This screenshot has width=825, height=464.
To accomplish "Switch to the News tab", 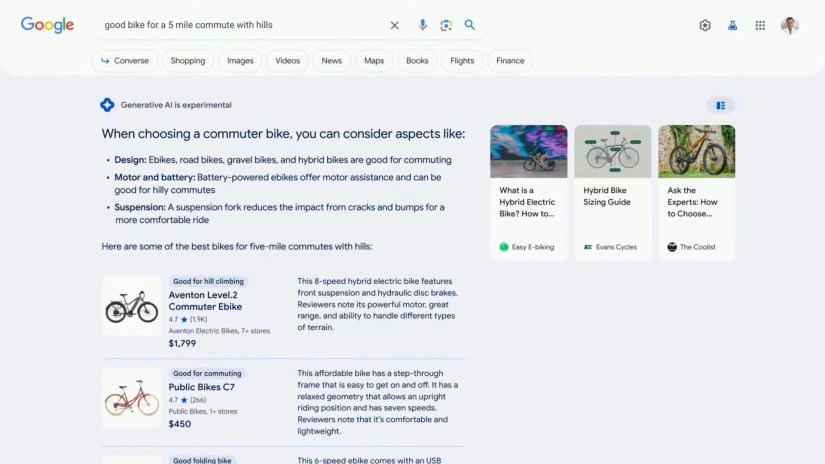I will (x=331, y=60).
